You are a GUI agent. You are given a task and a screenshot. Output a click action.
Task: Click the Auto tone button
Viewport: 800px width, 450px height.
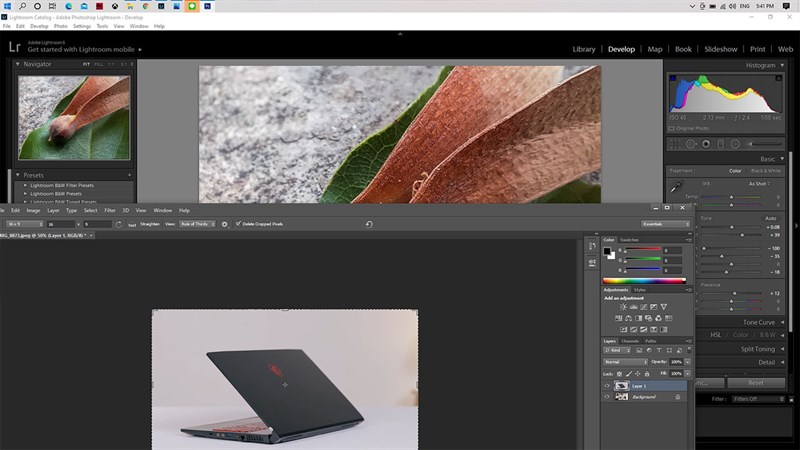769,217
